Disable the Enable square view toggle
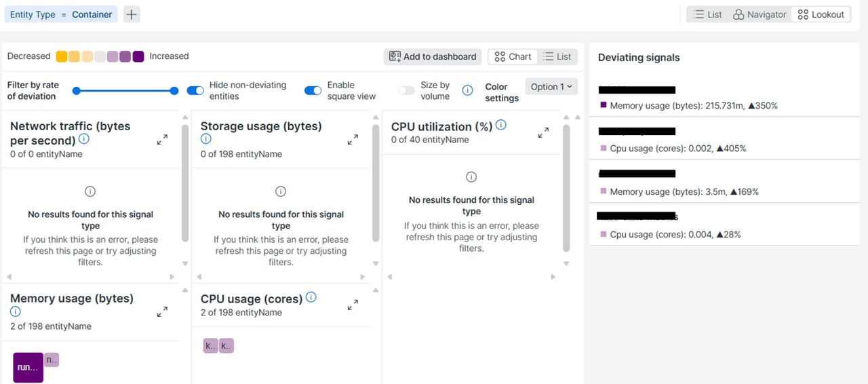Viewport: 868px width, 384px height. tap(313, 90)
